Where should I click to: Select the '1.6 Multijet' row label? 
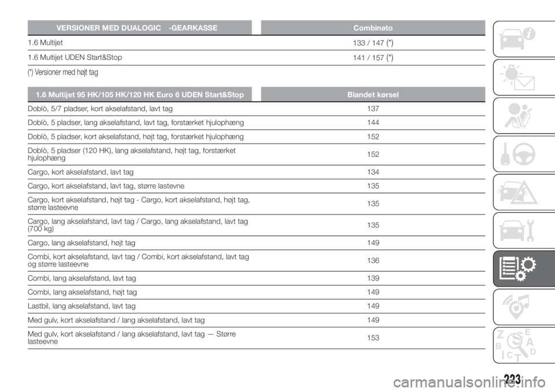click(45, 42)
